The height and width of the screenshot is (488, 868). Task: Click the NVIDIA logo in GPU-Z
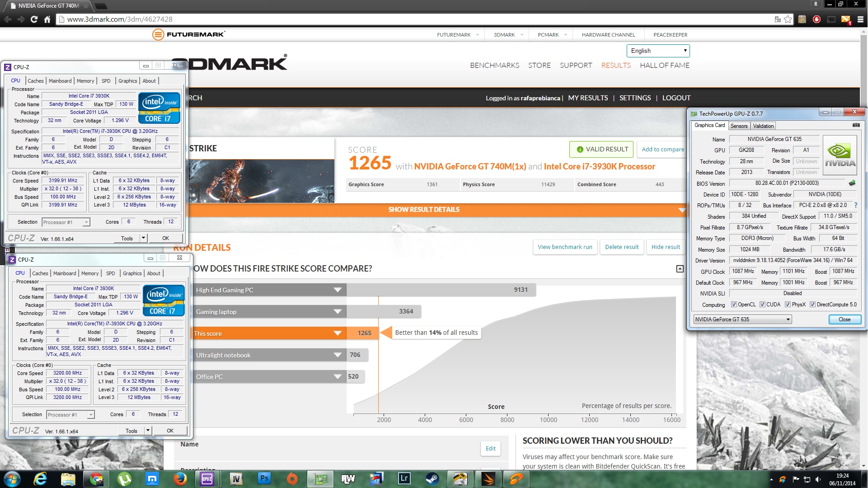click(840, 156)
